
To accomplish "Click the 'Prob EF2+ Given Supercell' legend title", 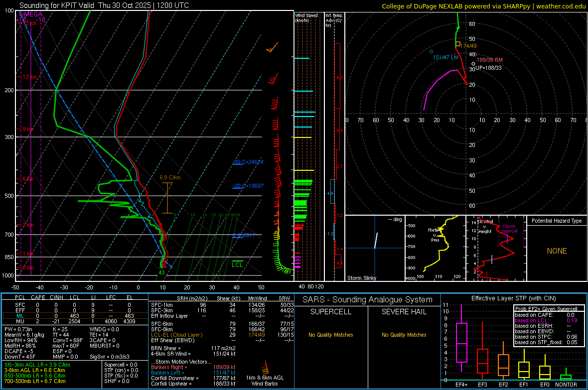I will tap(546, 309).
